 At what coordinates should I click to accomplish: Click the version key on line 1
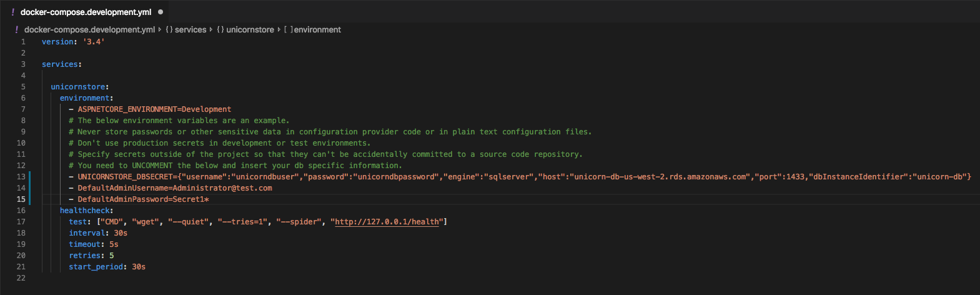pos(57,42)
